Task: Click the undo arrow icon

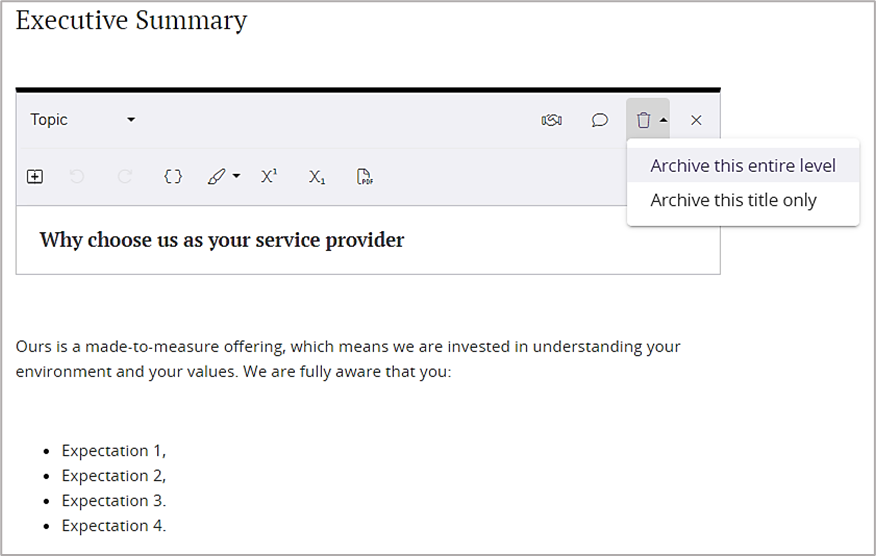Action: coord(77,177)
